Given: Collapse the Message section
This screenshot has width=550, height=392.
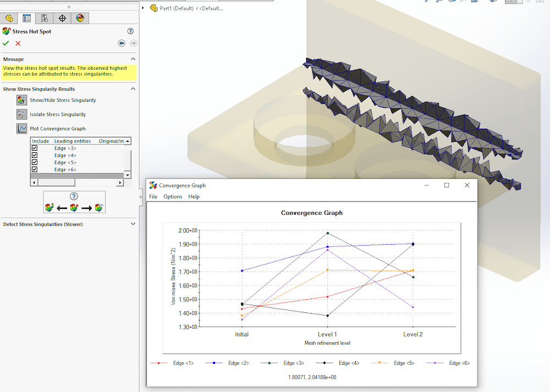Looking at the screenshot, I should [133, 59].
